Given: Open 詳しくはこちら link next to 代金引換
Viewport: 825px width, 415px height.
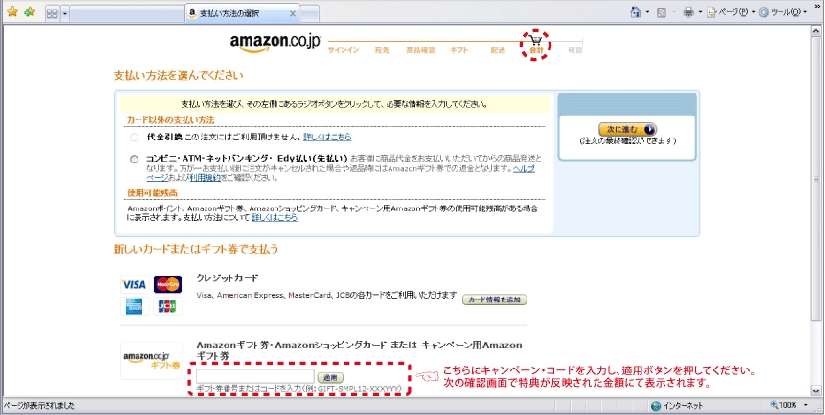Looking at the screenshot, I should click(x=327, y=137).
